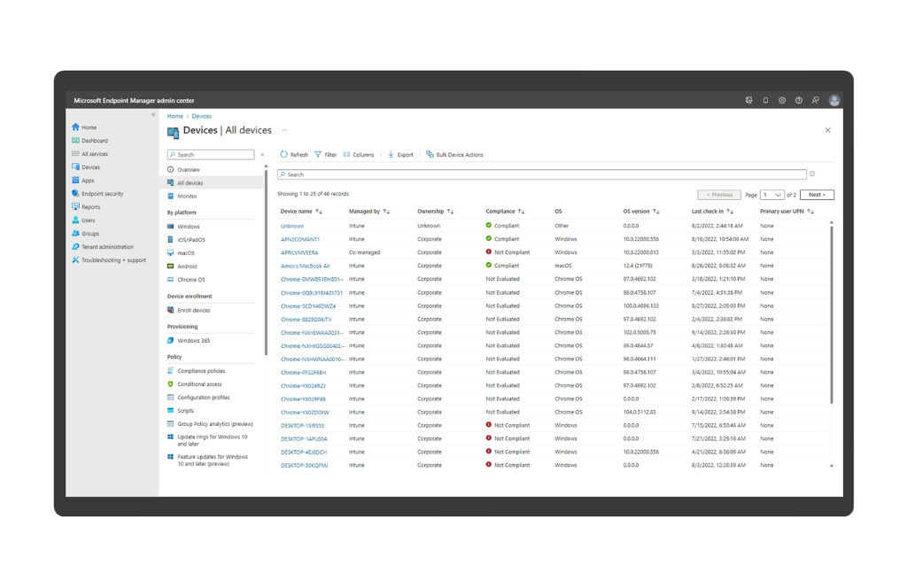
Task: Open the help question mark icon
Action: pyautogui.click(x=799, y=101)
